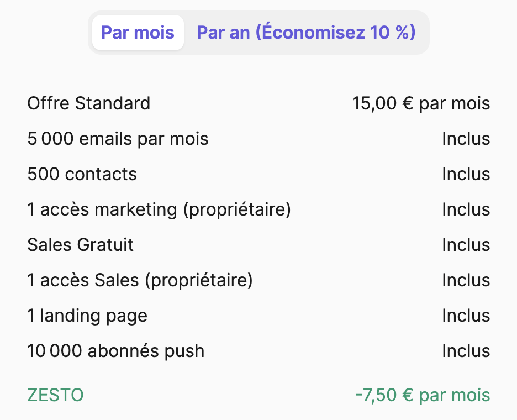Click the "Sales Gratuit" line item

tap(80, 245)
